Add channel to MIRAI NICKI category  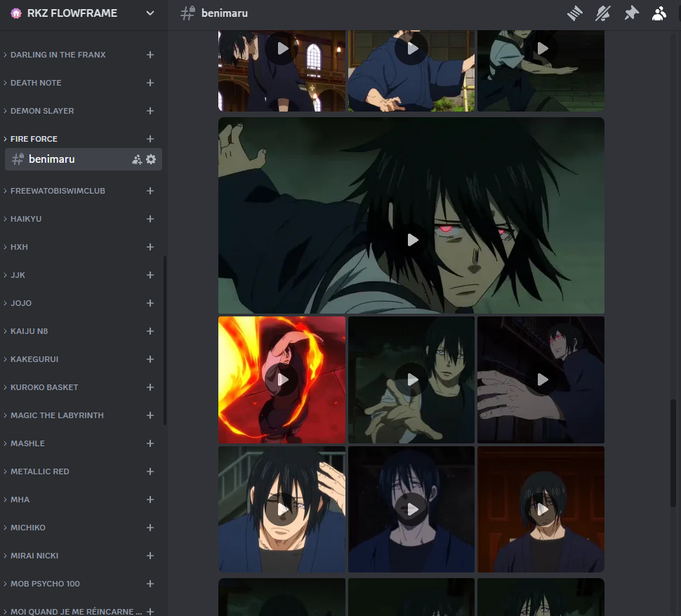[x=150, y=556]
